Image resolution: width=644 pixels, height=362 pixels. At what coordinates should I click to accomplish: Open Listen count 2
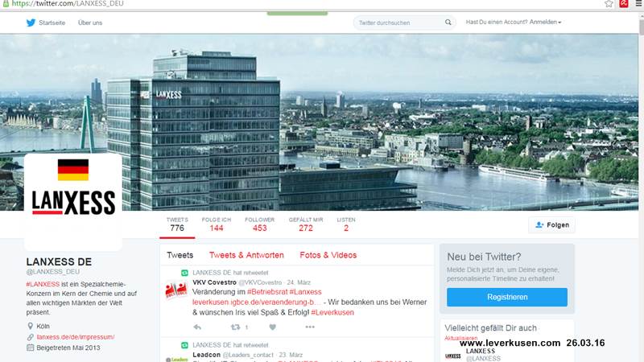(346, 224)
